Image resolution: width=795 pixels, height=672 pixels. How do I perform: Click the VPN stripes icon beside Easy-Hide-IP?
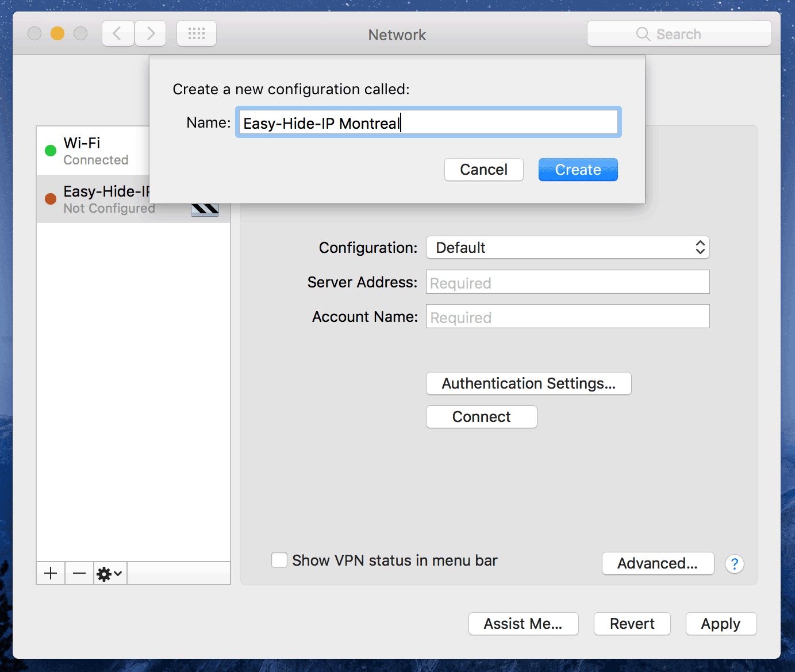(205, 209)
